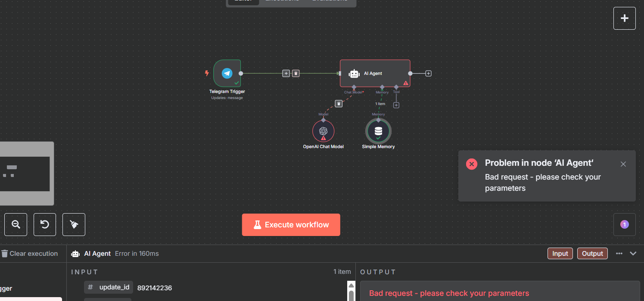Click the up arrow of the input scrollbar
Viewport: 644px width, 301px height.
352,285
